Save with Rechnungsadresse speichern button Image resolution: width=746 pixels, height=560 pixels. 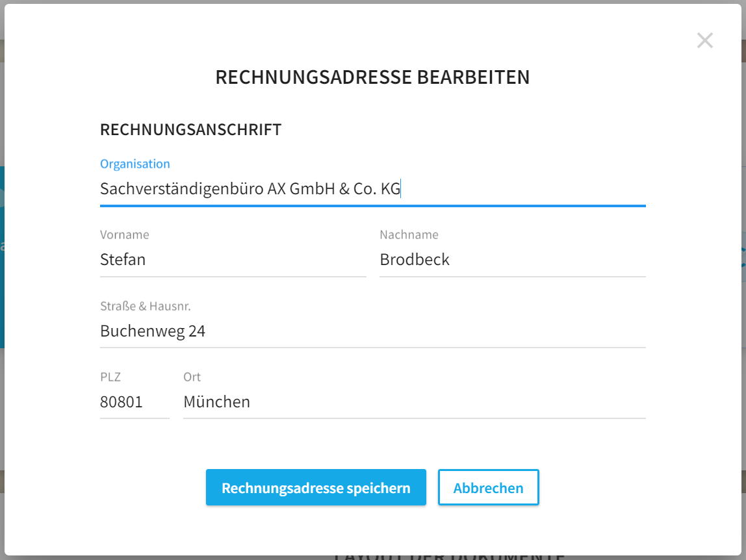pyautogui.click(x=316, y=487)
